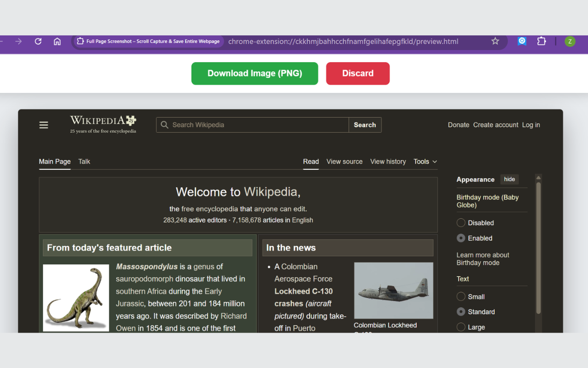The image size is (588, 368).
Task: Open the Richard Owen link
Action: point(181,322)
